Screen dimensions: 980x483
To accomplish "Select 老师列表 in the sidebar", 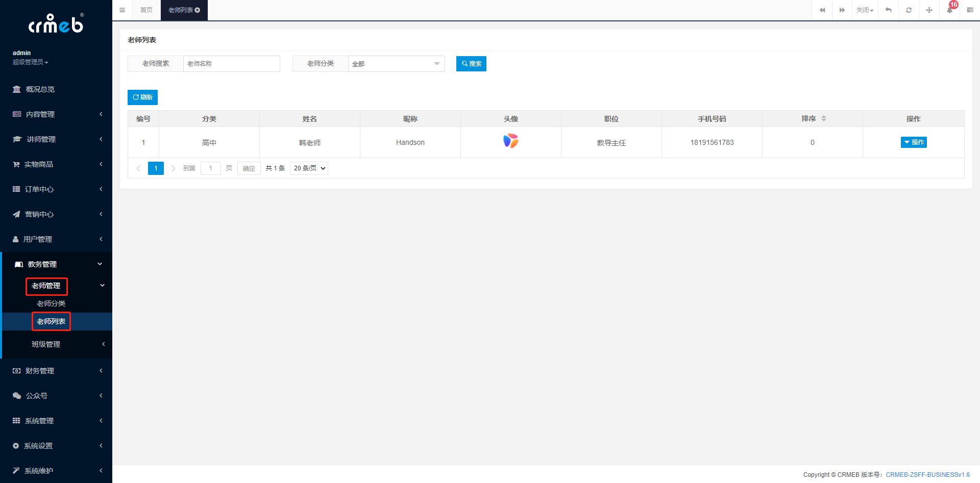I will (57, 321).
